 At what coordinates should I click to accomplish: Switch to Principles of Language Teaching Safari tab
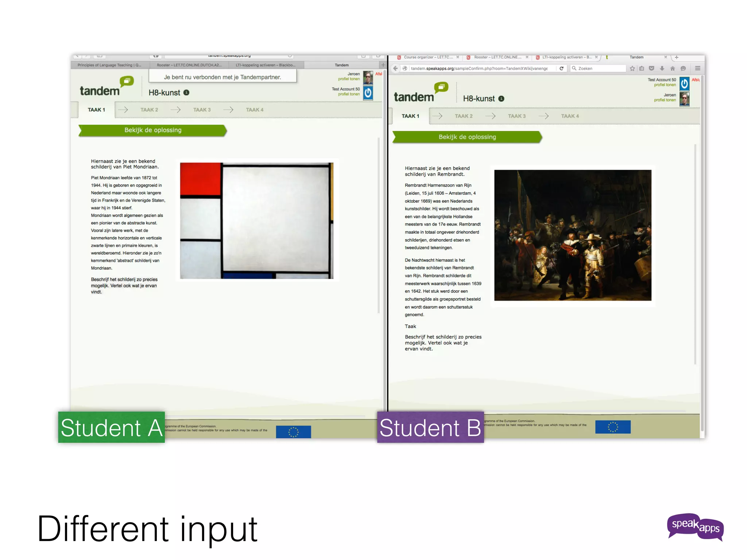[x=109, y=65]
